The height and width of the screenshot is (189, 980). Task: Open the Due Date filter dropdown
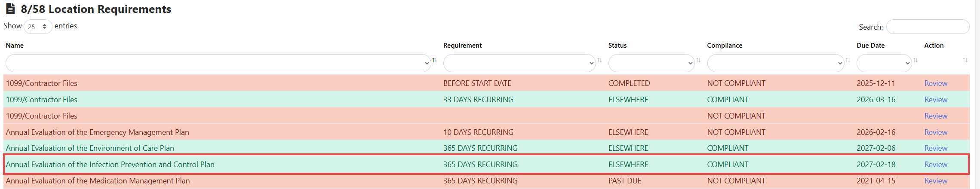pyautogui.click(x=884, y=63)
